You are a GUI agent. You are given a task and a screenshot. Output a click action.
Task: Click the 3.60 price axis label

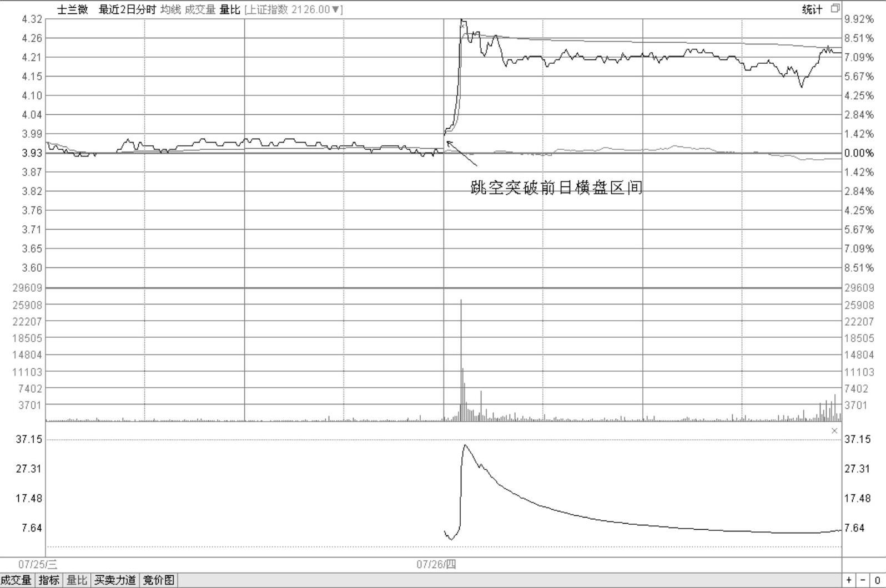32,267
